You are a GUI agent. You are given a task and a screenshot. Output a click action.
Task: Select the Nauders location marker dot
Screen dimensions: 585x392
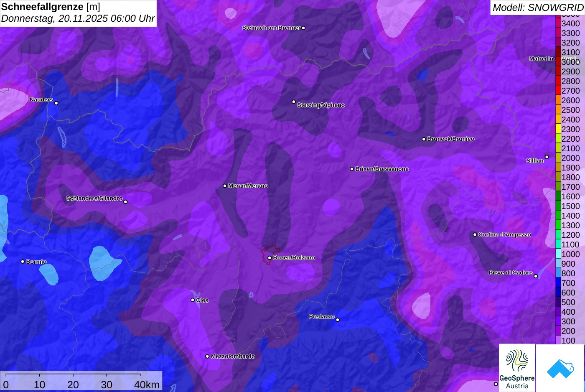click(x=56, y=103)
